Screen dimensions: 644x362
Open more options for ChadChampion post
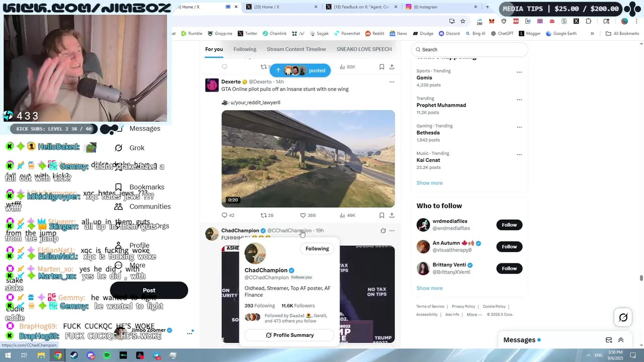click(x=392, y=231)
